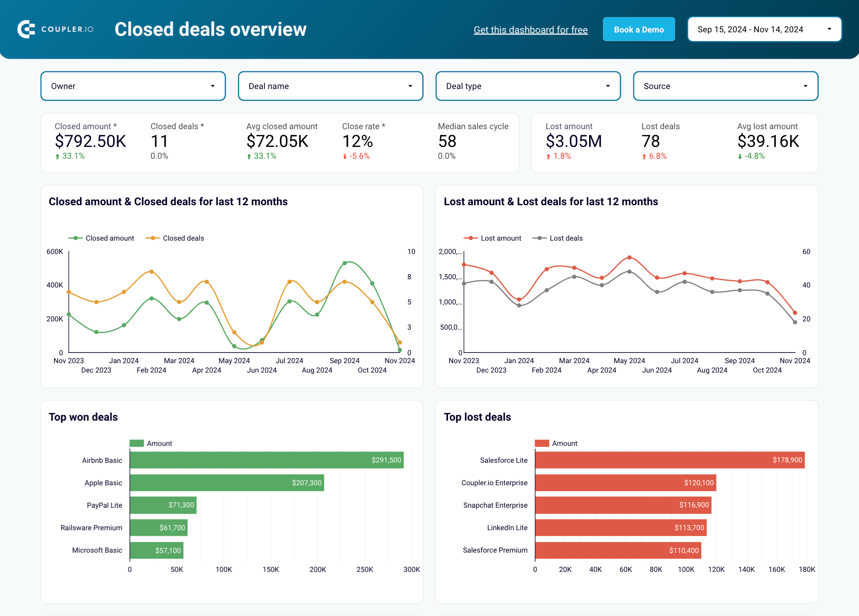Screen dimensions: 859x616
Task: Click the Closed deals legend marker
Action: point(152,238)
